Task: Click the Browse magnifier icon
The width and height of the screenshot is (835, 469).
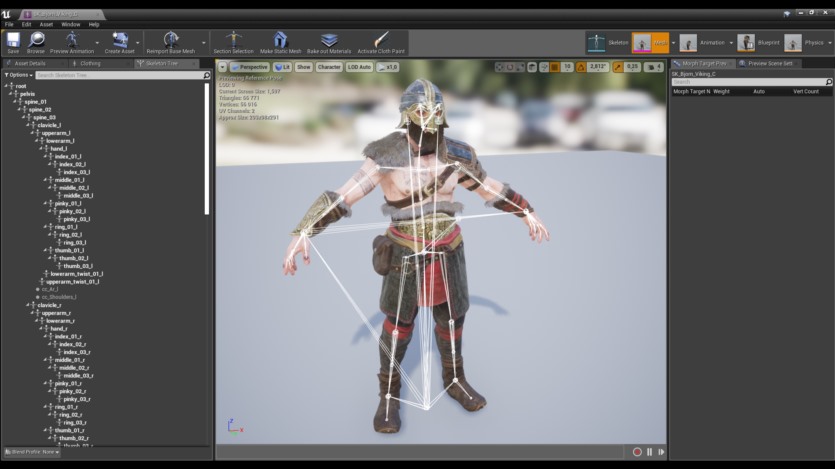Action: 36,40
